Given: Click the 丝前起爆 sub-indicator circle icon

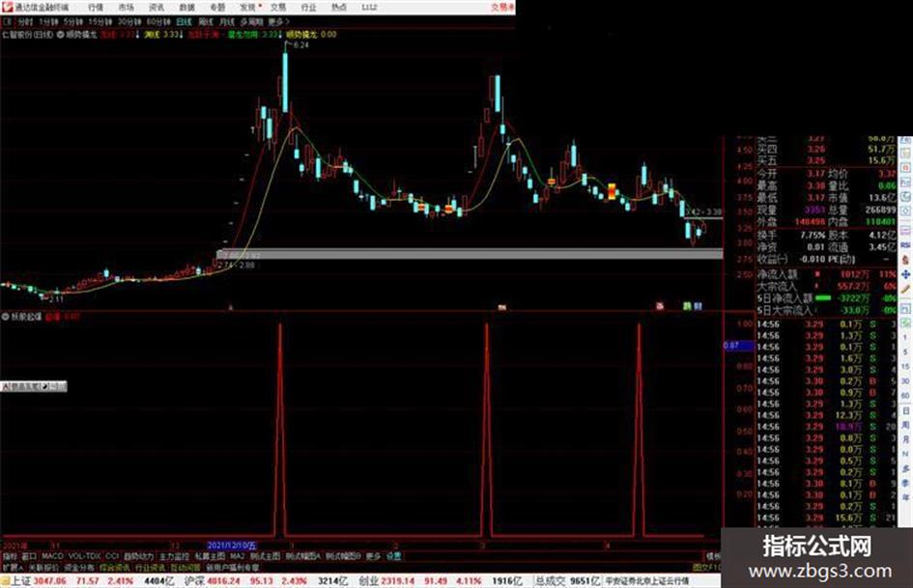Looking at the screenshot, I should pos(6,317).
